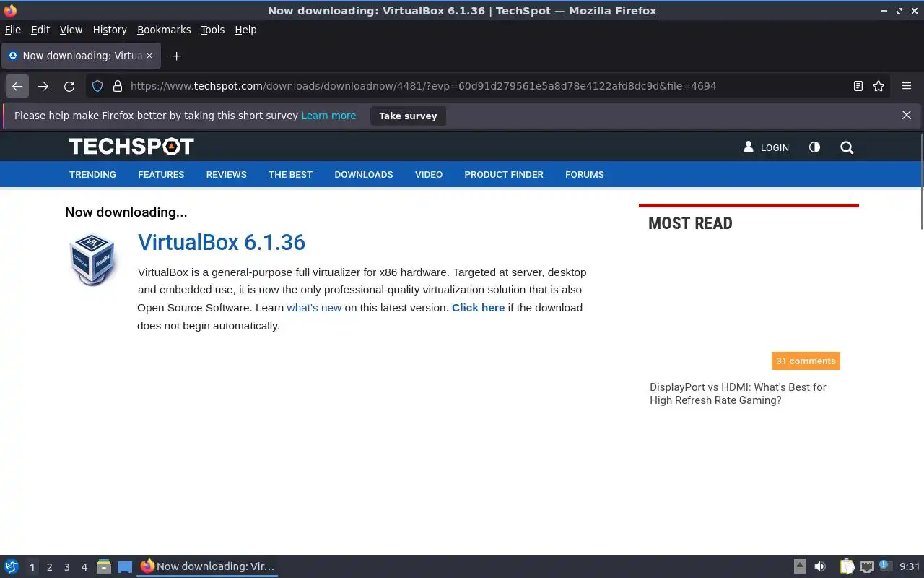The width and height of the screenshot is (924, 578).
Task: Click the page vertical scrollbar
Action: 921,183
